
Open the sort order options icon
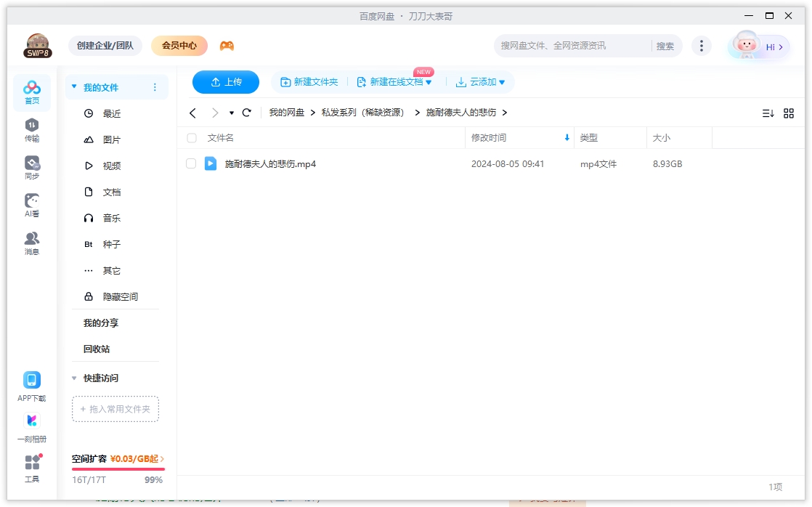click(x=768, y=113)
